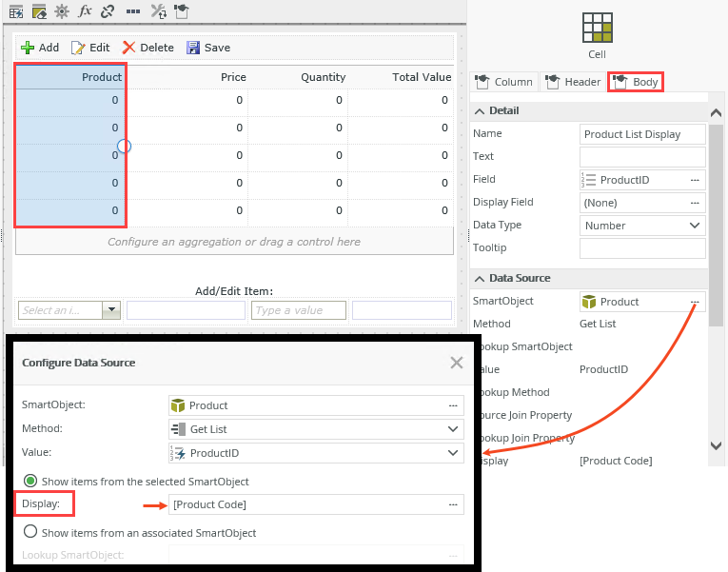Click the Add toolbar button with plus icon
The width and height of the screenshot is (728, 572).
coord(40,48)
